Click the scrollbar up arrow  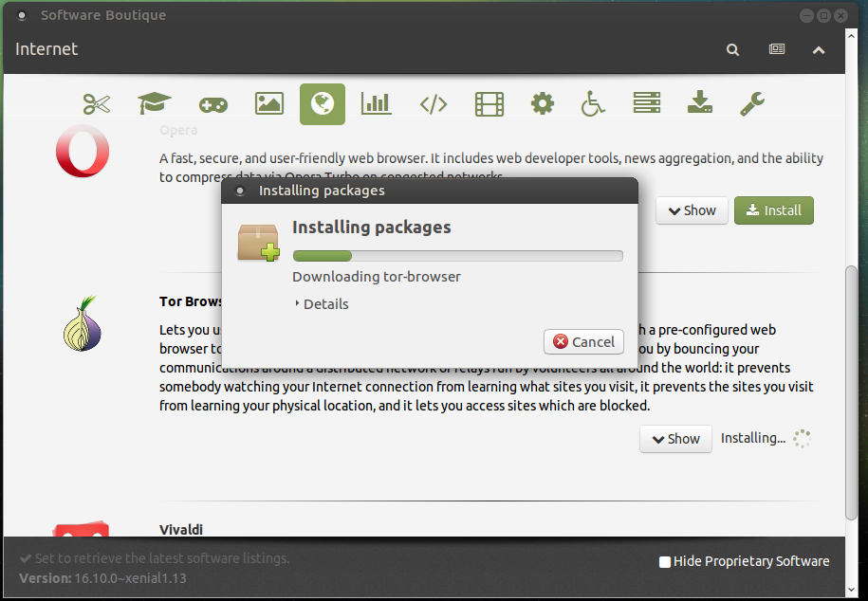point(851,36)
